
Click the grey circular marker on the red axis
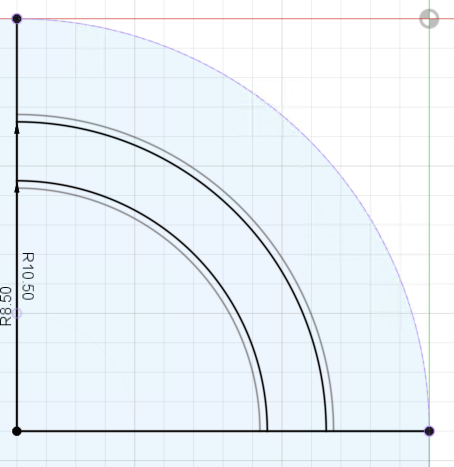pyautogui.click(x=429, y=19)
